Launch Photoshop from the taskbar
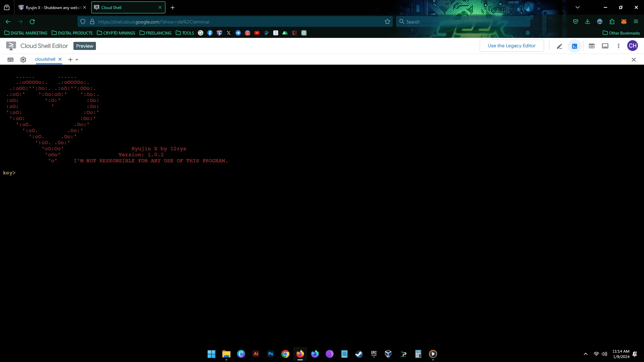This screenshot has height=362, width=644. (x=271, y=354)
